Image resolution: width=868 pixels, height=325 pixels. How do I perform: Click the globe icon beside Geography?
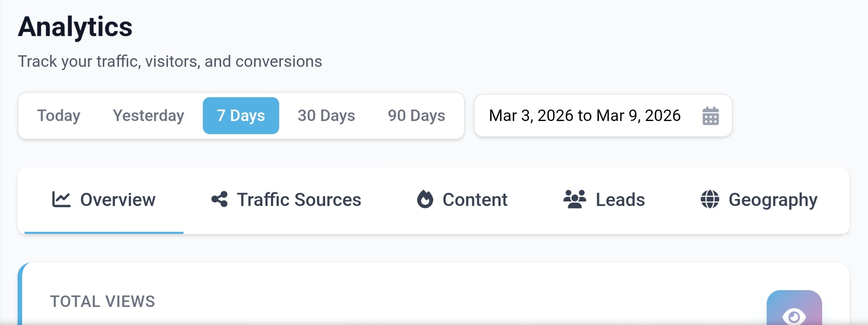[710, 199]
